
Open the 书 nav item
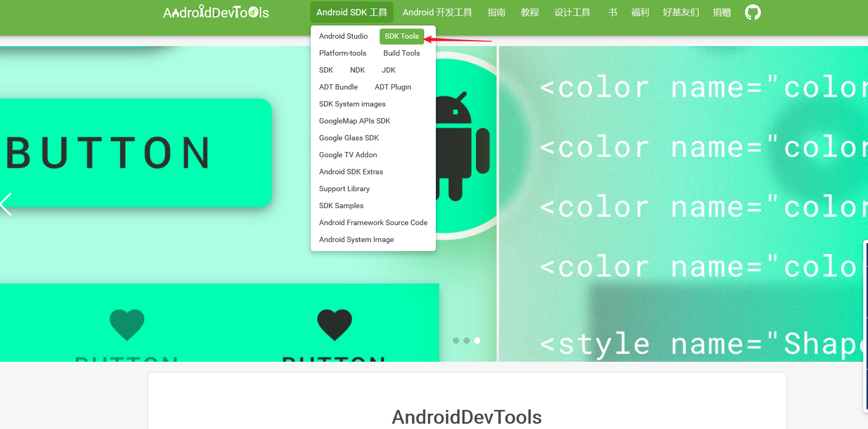pyautogui.click(x=612, y=12)
